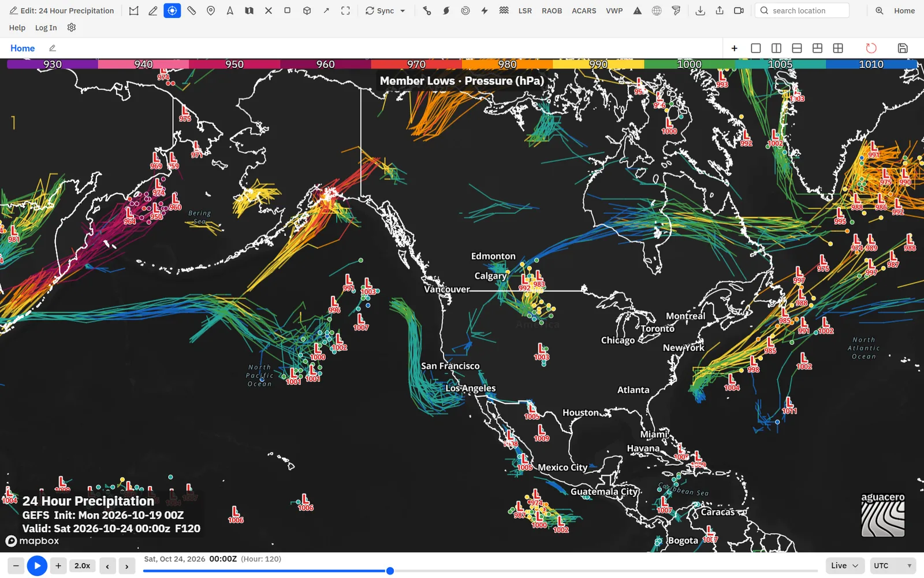Open RAOB soundings
This screenshot has height=578, width=924.
[x=552, y=10]
